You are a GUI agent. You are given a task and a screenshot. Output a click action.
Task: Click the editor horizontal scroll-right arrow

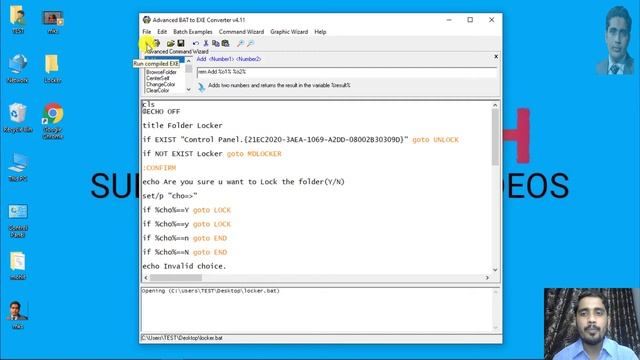487,278
